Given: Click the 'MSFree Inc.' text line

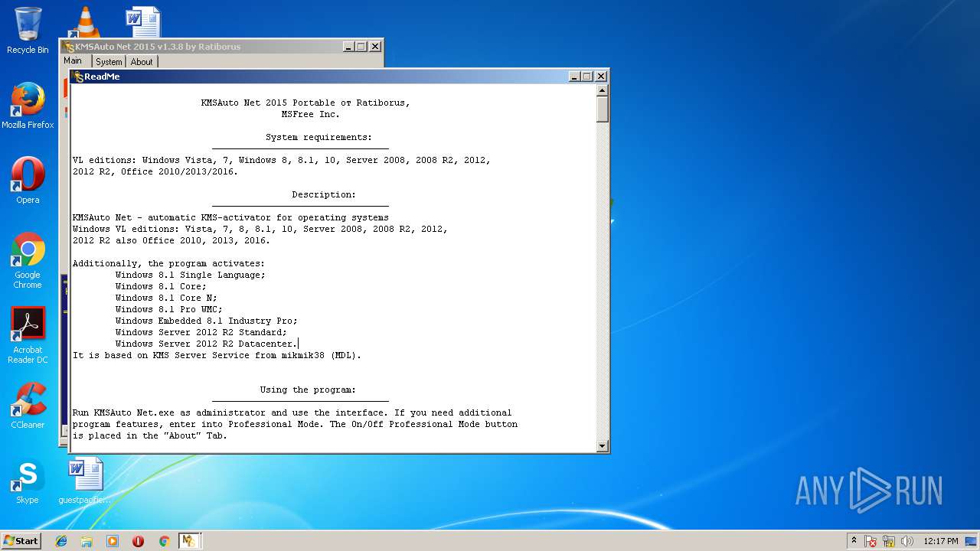Looking at the screenshot, I should click(311, 114).
